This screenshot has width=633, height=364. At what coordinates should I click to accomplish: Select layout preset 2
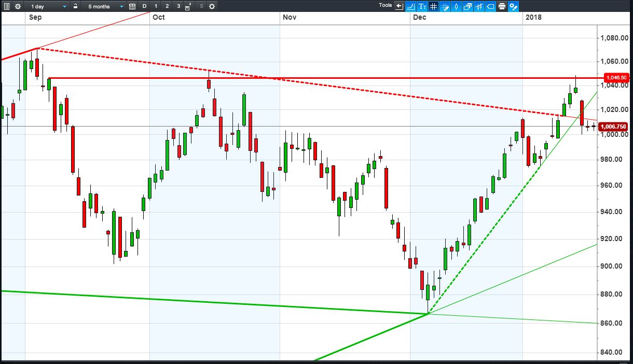(167, 6)
